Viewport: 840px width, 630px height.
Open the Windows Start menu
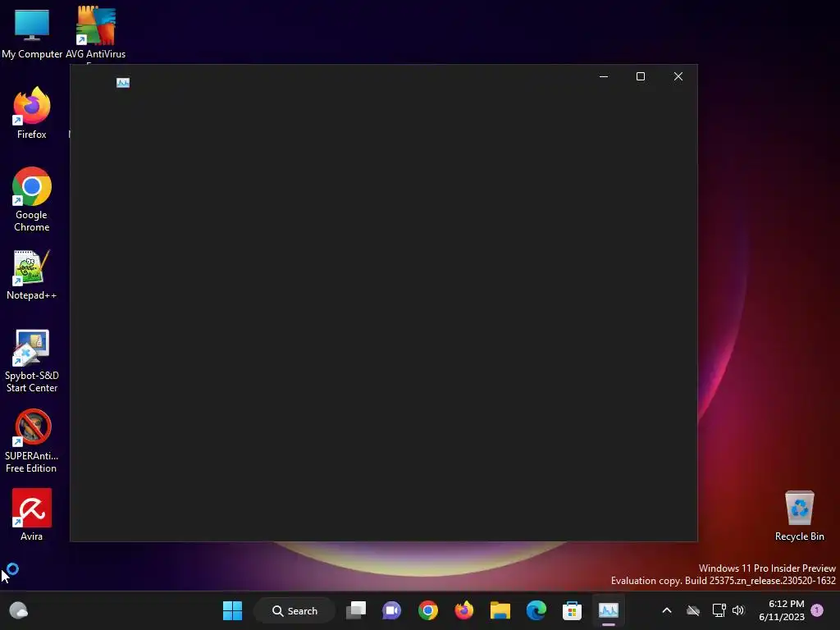[232, 610]
